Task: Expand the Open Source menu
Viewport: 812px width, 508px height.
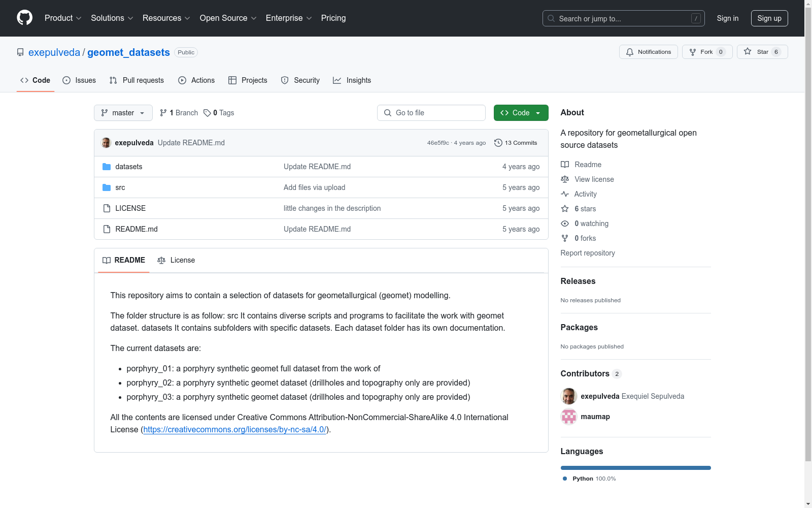Action: [x=228, y=18]
